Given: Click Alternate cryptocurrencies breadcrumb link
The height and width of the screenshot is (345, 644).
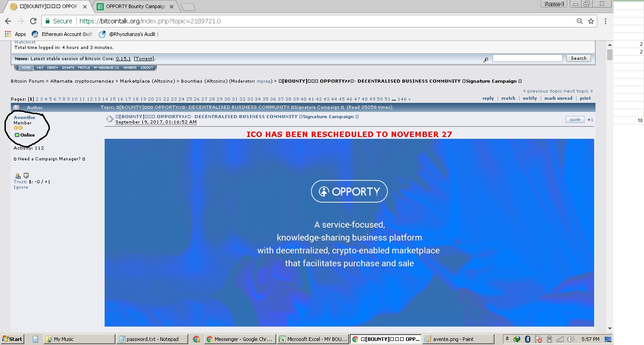Looking at the screenshot, I should point(82,81).
